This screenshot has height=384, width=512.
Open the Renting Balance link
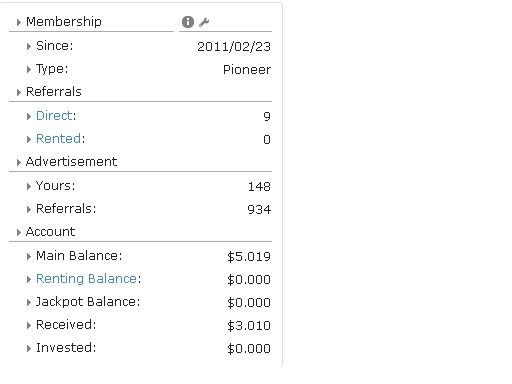pyautogui.click(x=86, y=279)
